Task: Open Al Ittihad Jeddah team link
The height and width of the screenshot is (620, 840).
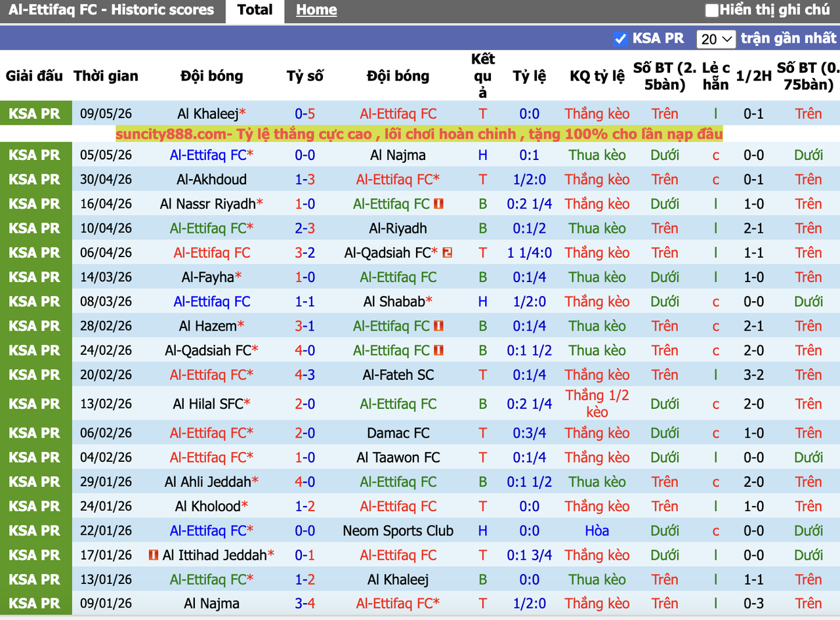Action: 215,555
